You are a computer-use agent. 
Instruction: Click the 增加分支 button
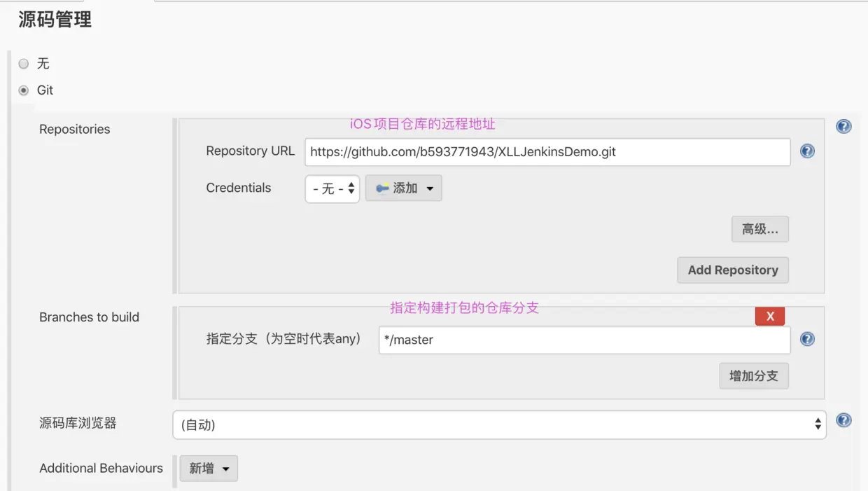coord(754,376)
